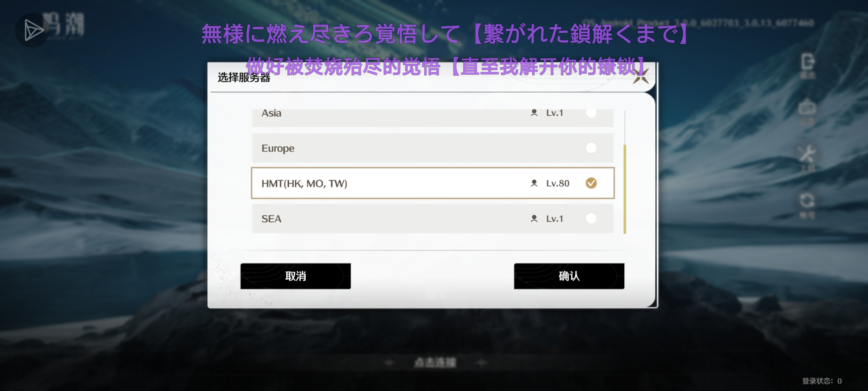Select the Asia server radio button
868x391 pixels.
591,113
